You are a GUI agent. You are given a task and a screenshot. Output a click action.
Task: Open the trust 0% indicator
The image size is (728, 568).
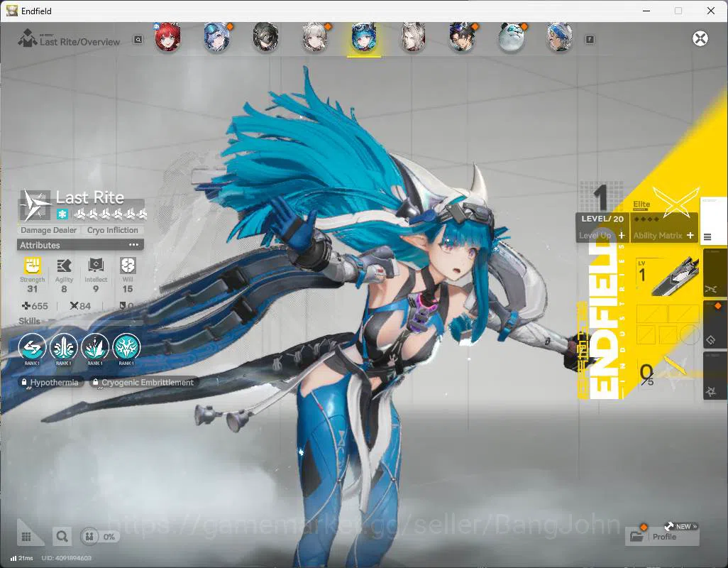click(99, 537)
